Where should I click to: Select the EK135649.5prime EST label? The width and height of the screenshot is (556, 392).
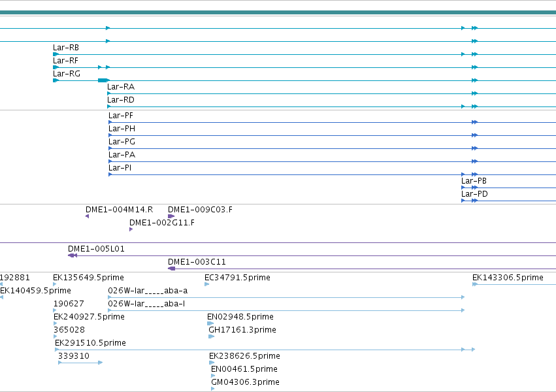pos(89,278)
